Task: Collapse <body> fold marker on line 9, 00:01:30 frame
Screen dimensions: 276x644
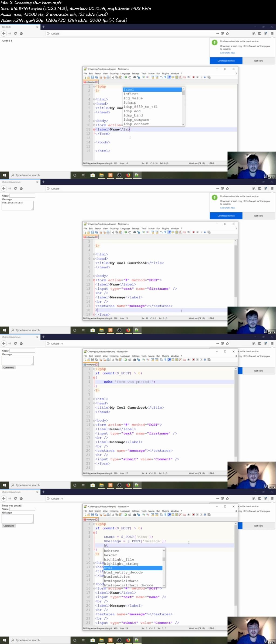Action: (94, 121)
